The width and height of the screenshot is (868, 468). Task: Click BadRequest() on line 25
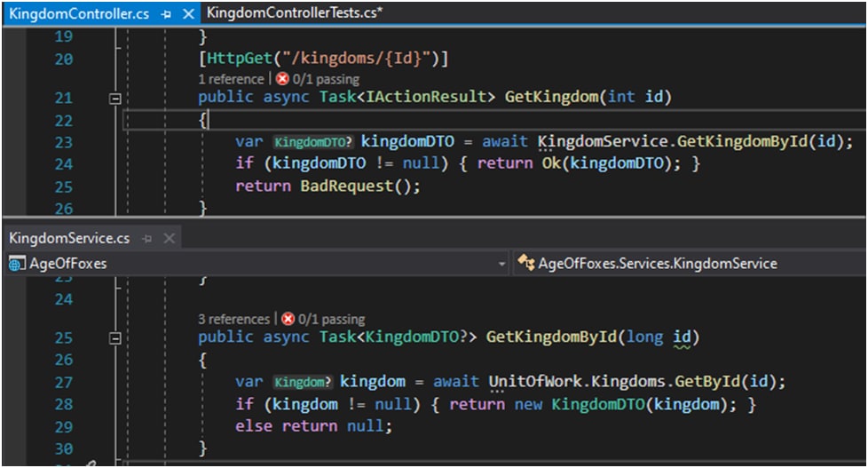pos(355,186)
